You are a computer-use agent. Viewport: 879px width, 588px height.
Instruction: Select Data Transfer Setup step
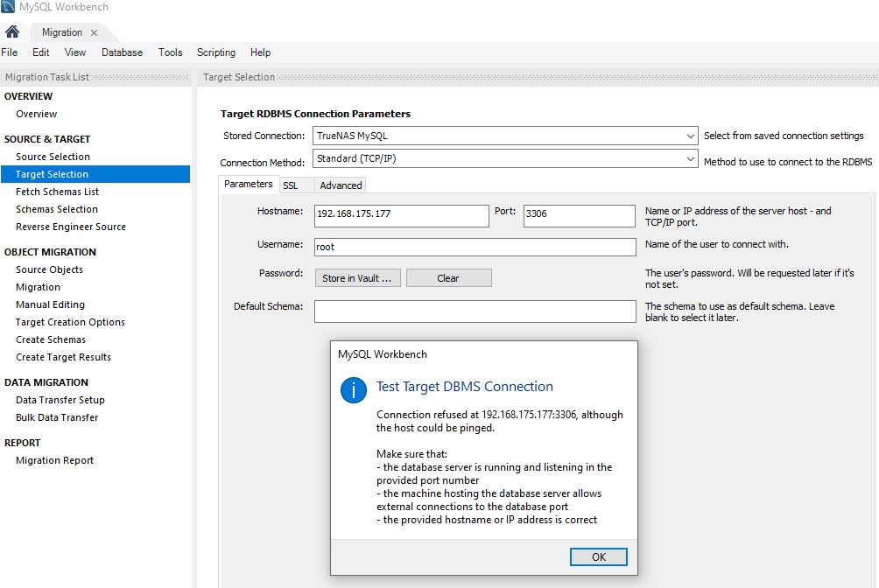pyautogui.click(x=60, y=400)
